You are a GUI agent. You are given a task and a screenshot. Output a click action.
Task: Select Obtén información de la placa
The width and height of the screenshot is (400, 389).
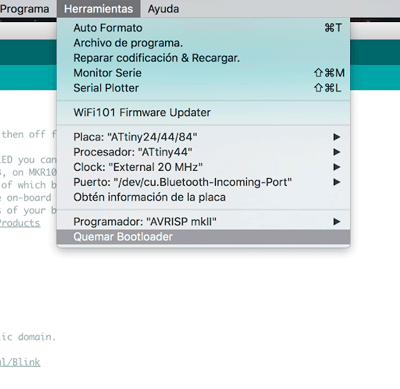(203, 197)
